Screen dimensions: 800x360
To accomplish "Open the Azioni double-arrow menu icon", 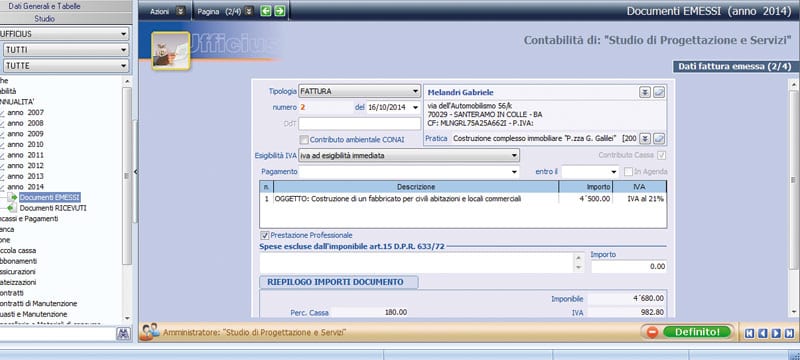I will point(180,11).
